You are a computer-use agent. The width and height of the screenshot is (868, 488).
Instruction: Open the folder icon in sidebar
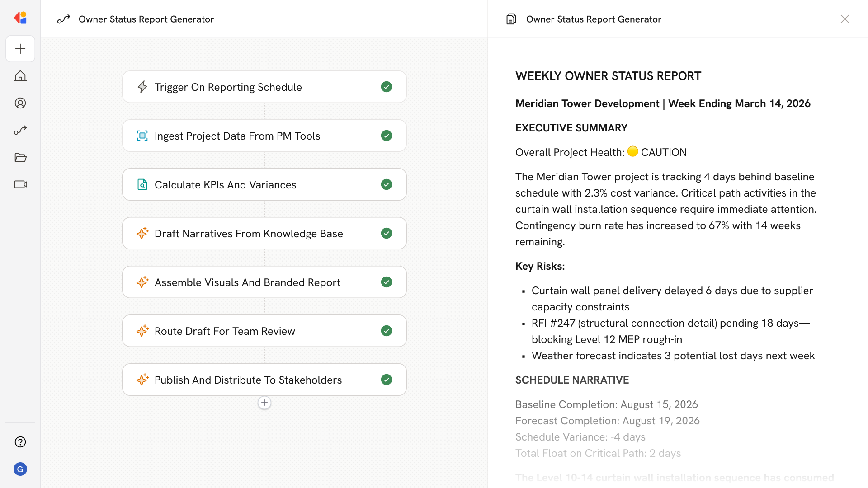coord(20,157)
